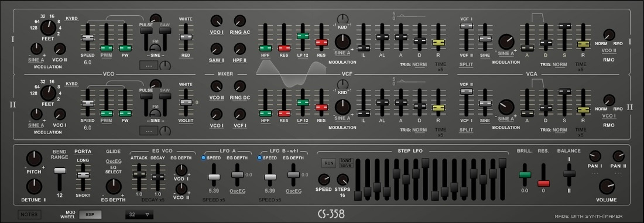Click the RING AC mixer knob
The height and width of the screenshot is (223, 644).
point(240,20)
